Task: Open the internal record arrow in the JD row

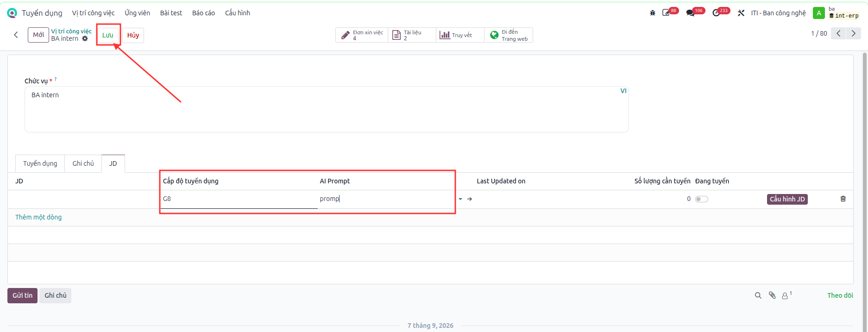Action: pyautogui.click(x=470, y=199)
